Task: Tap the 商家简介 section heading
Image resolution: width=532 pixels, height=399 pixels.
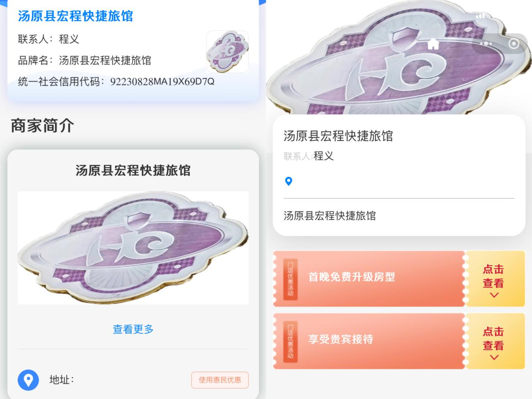Action: tap(42, 126)
